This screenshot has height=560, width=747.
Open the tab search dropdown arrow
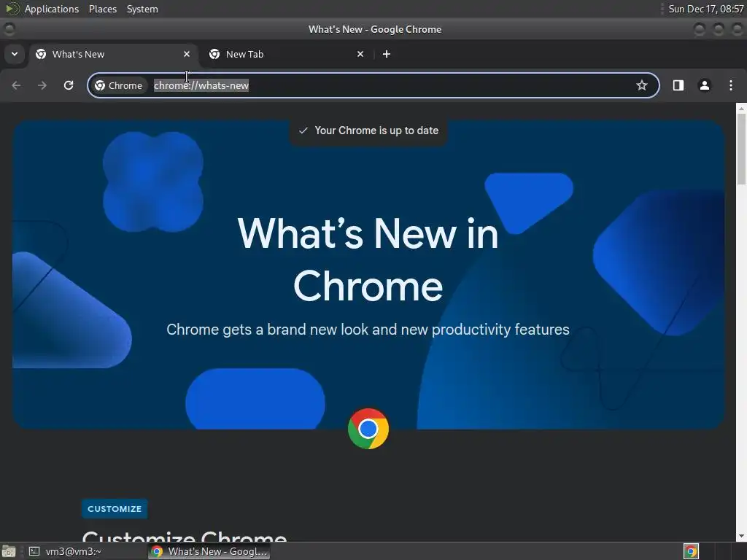(x=15, y=54)
